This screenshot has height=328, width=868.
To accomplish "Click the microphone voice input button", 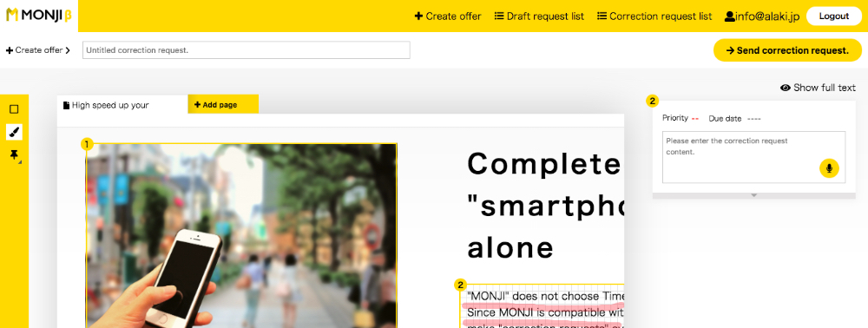I will coord(829,168).
